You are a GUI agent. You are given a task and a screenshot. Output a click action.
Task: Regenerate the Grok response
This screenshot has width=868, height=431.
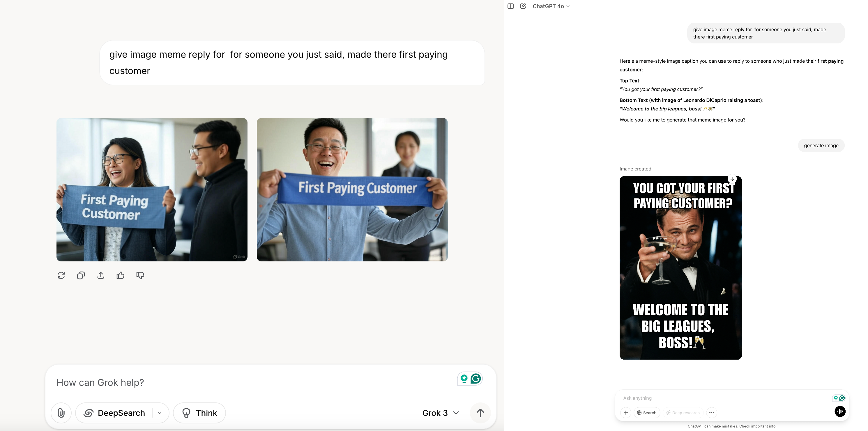click(x=61, y=275)
